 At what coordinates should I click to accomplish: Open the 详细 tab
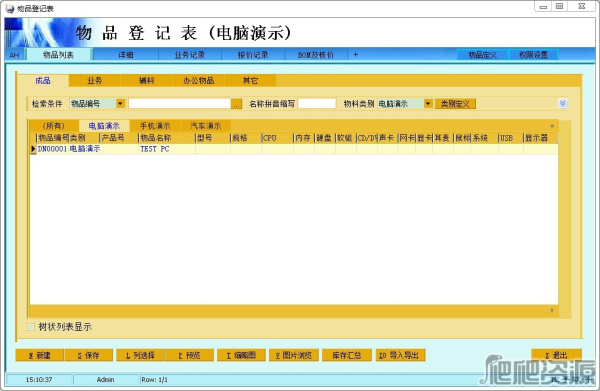point(126,55)
